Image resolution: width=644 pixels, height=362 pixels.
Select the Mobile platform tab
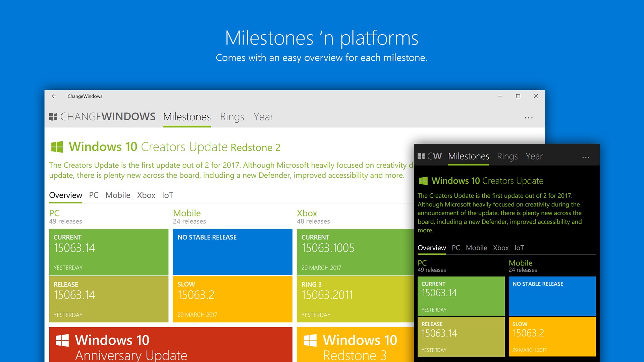(x=117, y=195)
